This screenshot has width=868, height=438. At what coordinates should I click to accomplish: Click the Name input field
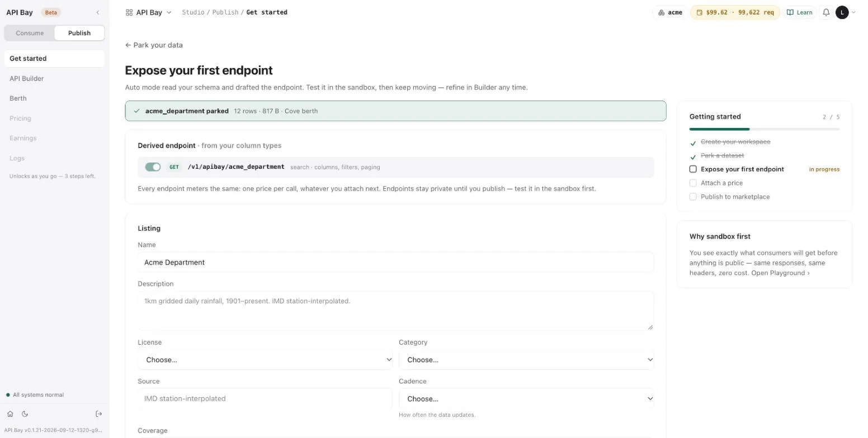395,263
